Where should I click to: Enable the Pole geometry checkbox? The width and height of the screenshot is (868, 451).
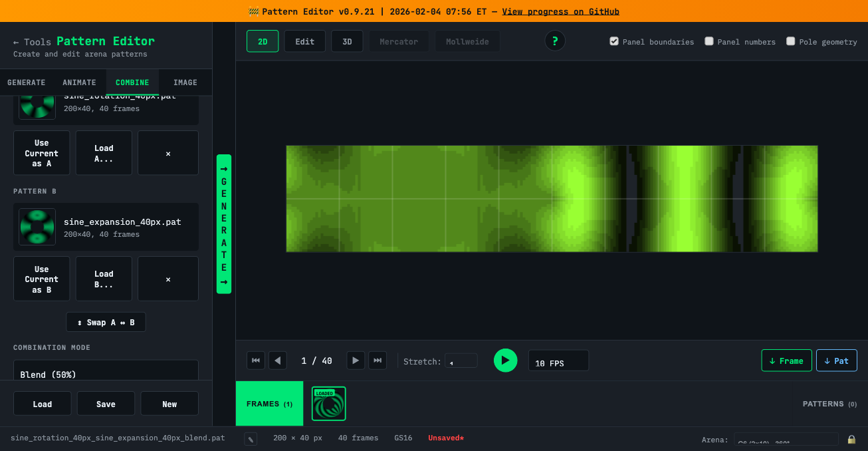point(791,41)
